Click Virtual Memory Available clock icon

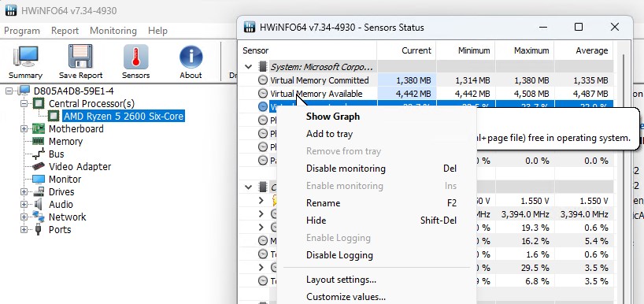click(263, 94)
